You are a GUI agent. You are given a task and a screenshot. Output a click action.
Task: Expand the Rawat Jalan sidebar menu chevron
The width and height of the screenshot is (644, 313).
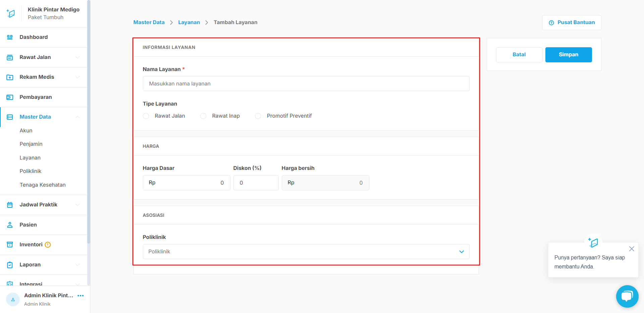click(78, 57)
